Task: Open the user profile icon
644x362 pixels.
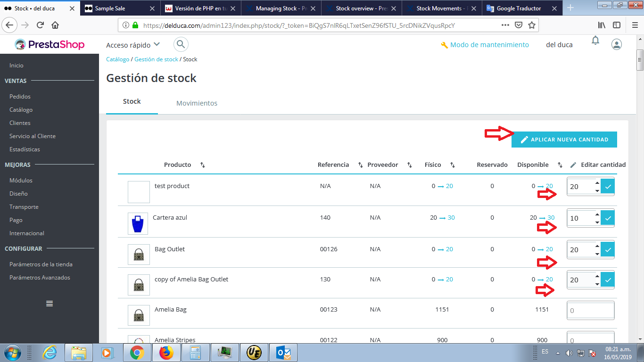Action: coord(617,43)
